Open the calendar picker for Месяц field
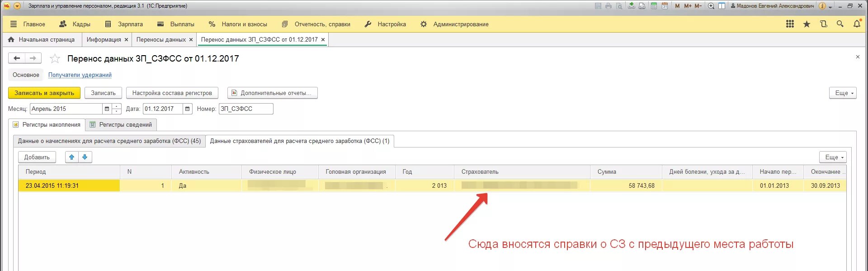Screen dimensions: 868x271 pos(107,109)
